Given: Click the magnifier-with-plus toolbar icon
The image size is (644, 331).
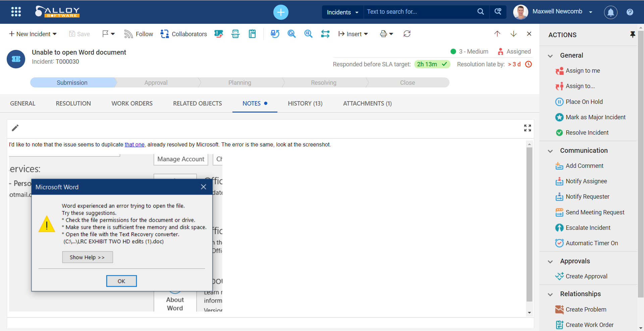Looking at the screenshot, I should (308, 34).
